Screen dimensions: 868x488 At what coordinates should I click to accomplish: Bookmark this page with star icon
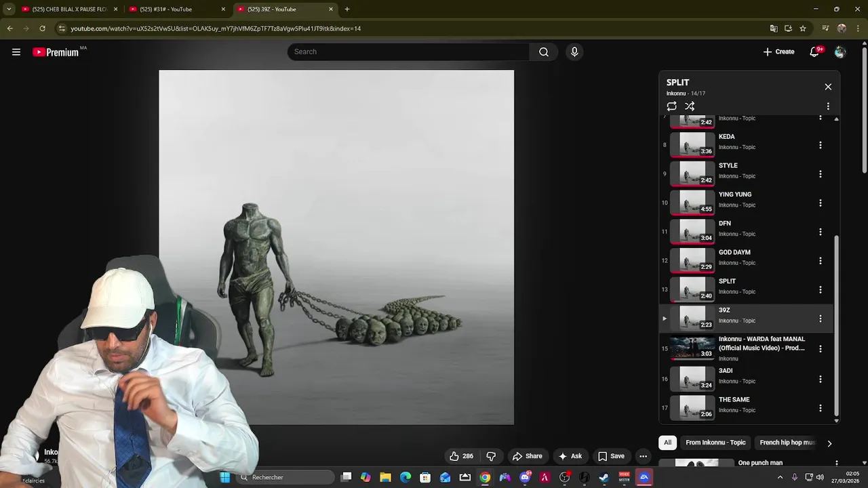click(x=803, y=28)
